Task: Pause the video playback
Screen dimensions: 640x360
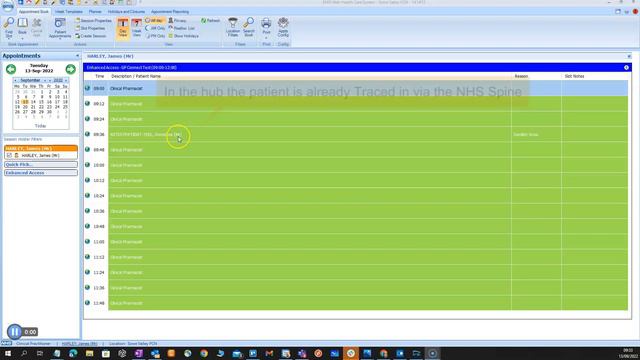Action: coord(14,332)
